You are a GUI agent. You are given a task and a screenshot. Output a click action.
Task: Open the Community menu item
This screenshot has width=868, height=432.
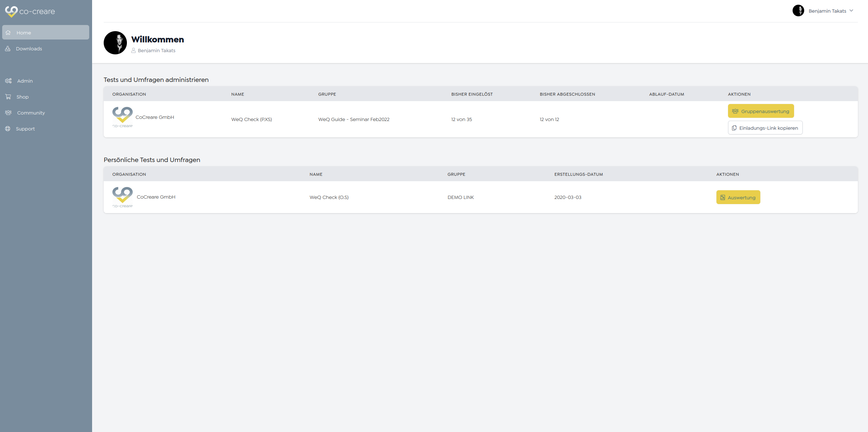(x=31, y=113)
